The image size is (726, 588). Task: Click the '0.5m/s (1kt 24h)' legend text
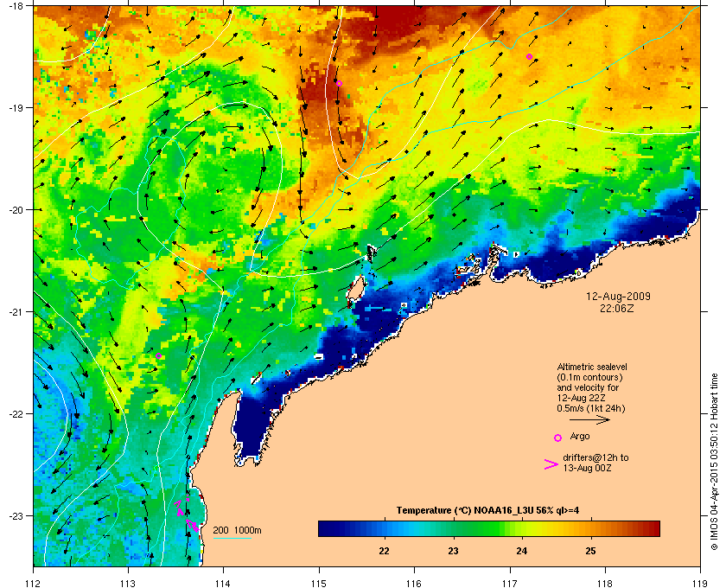tap(591, 408)
